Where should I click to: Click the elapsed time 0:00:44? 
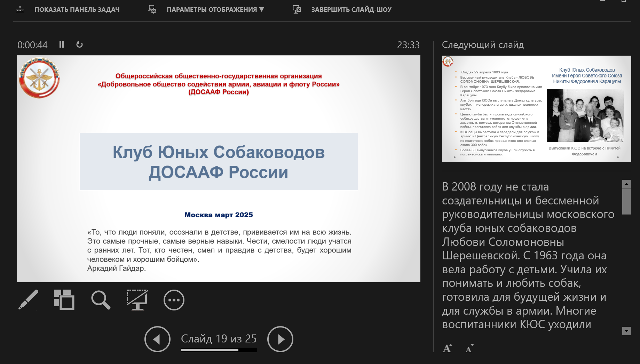(x=32, y=45)
